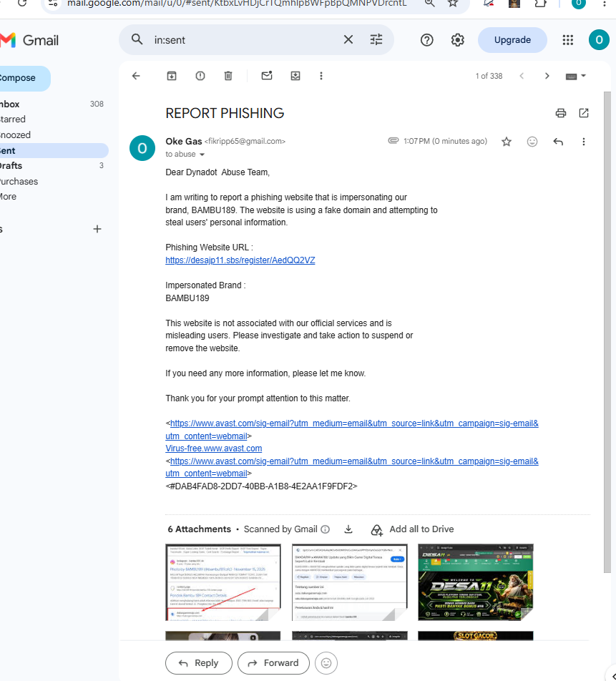This screenshot has height=681, width=616.
Task: Add emoji reaction beside the star
Action: [x=532, y=142]
